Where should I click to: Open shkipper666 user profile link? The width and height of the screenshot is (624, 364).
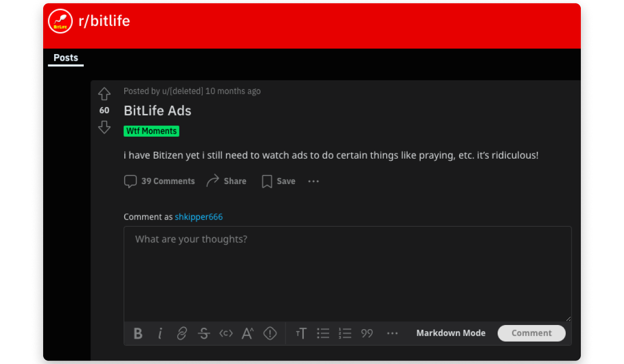(x=199, y=217)
